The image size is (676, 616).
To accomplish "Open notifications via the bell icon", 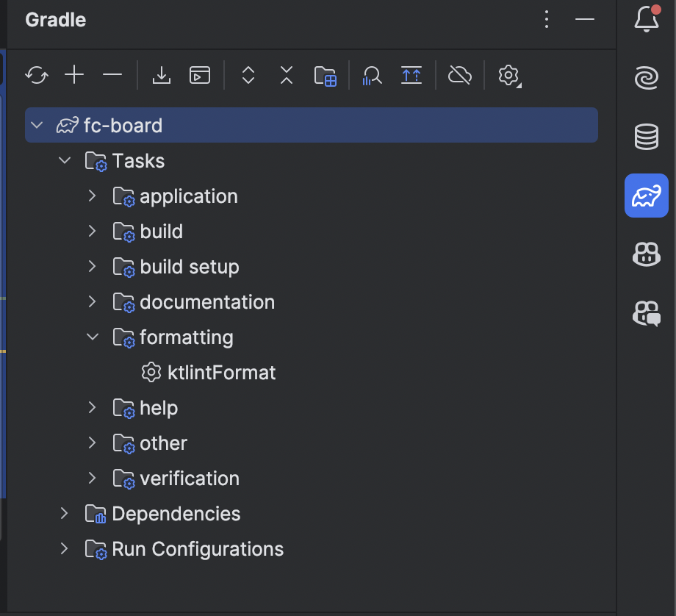I will (646, 20).
